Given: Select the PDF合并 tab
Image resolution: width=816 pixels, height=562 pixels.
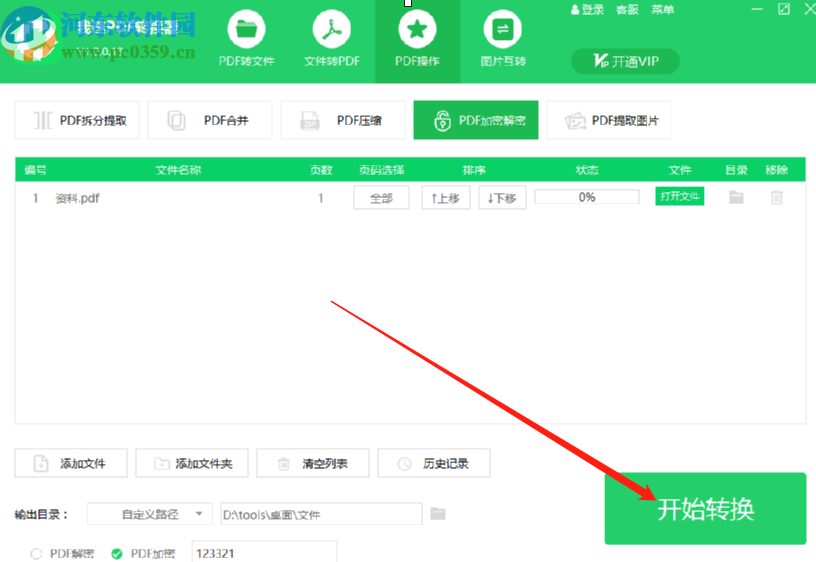Looking at the screenshot, I should pyautogui.click(x=210, y=120).
